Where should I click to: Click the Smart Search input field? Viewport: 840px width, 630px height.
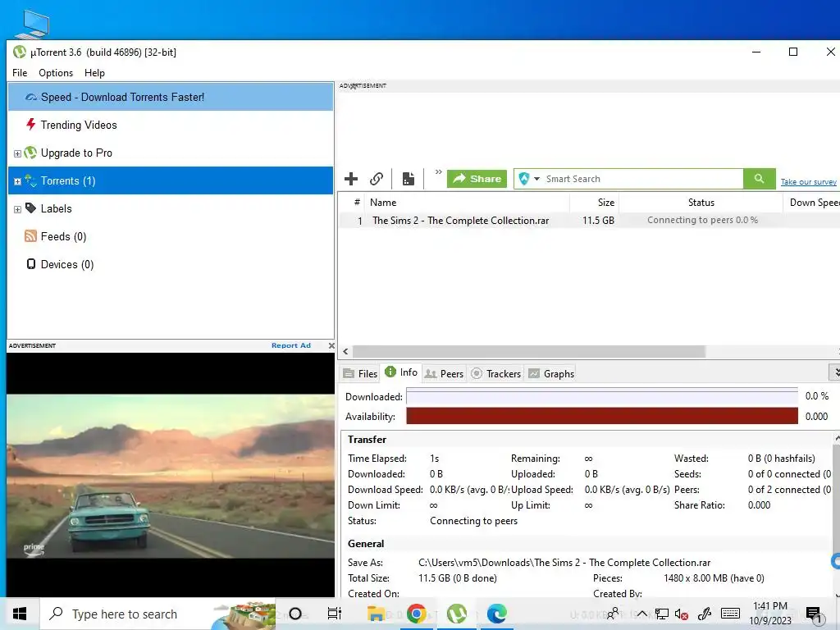641,179
